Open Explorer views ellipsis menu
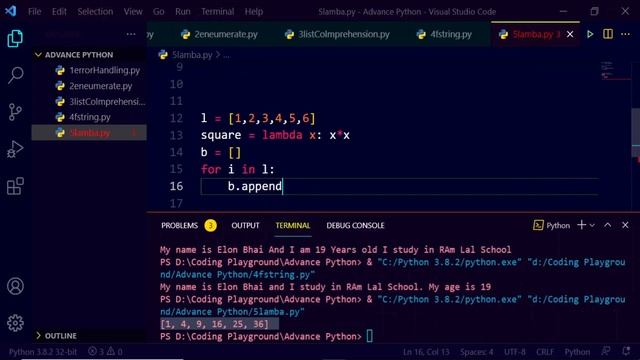Screen dimensions: 640x360 [131, 34]
